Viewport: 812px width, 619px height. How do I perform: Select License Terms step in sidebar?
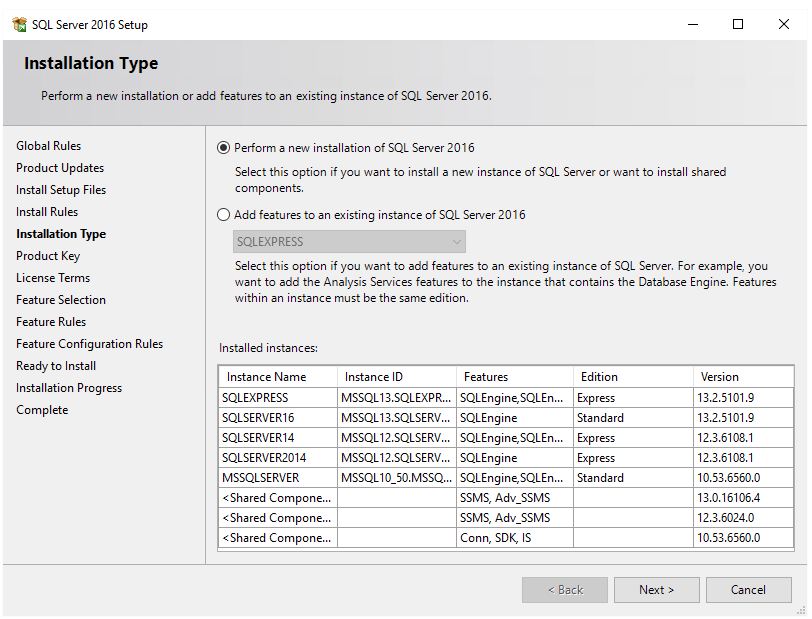click(53, 278)
